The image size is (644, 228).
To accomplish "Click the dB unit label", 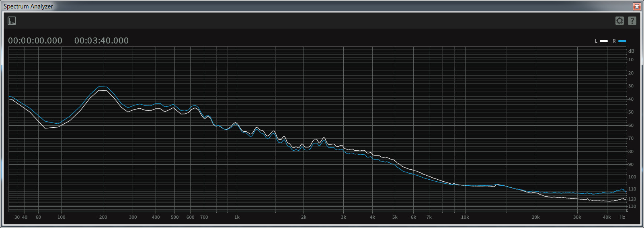I will [631, 51].
